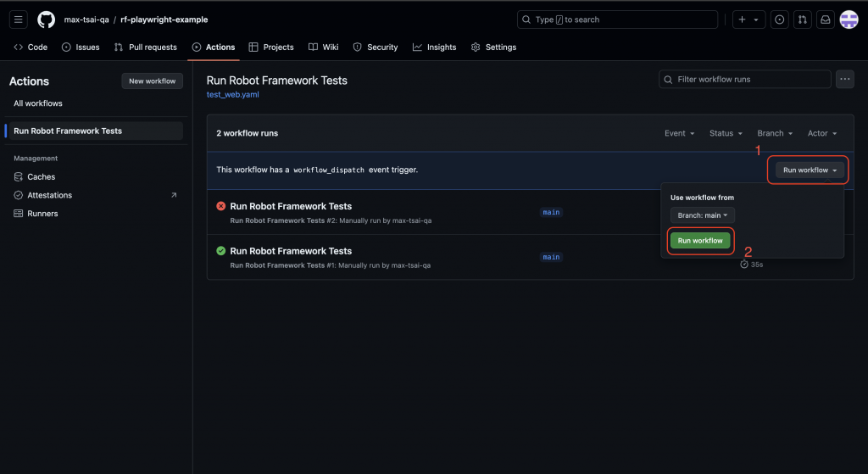Go to max-tsai-qa owner profile
This screenshot has width=868, height=474.
pos(86,20)
